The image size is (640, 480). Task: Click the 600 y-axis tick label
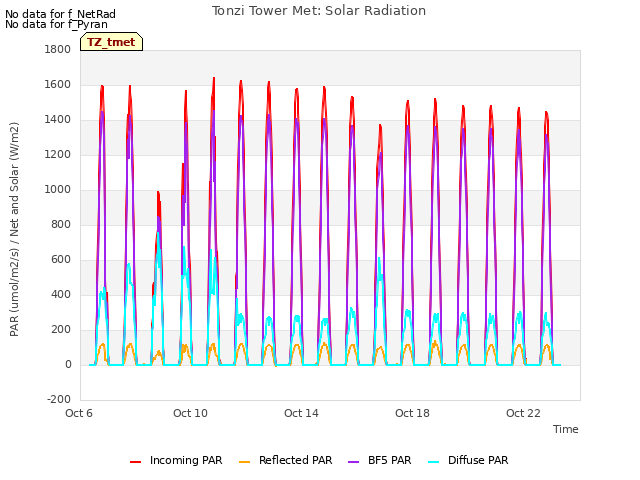coord(61,260)
